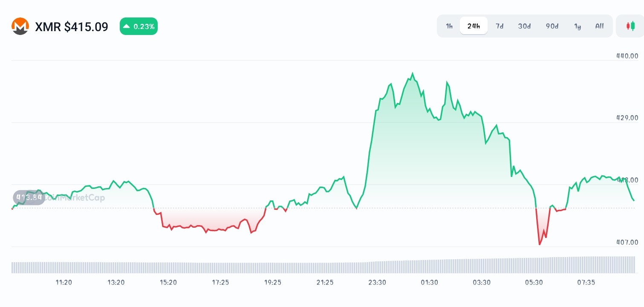Toggle the candlestick chart view icon
This screenshot has width=644, height=307.
coord(630,26)
